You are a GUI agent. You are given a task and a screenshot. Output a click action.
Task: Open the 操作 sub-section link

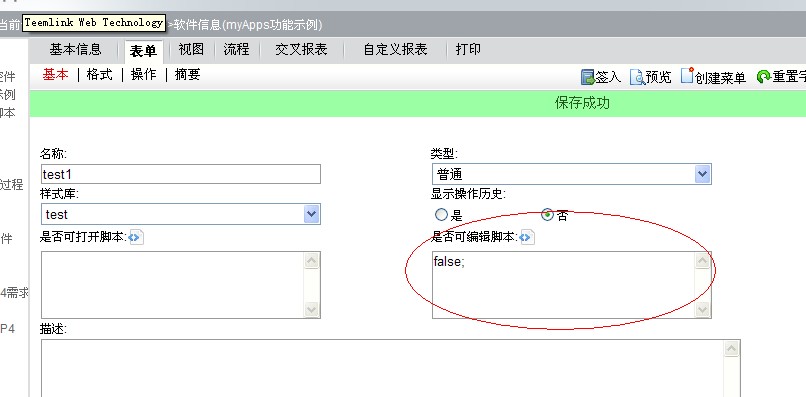[x=143, y=75]
